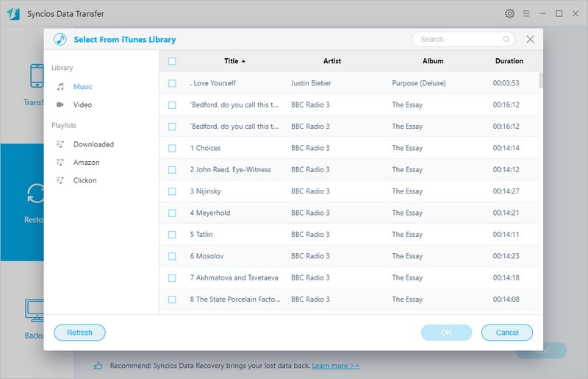Click the 3 Nijinsky title text

206,191
